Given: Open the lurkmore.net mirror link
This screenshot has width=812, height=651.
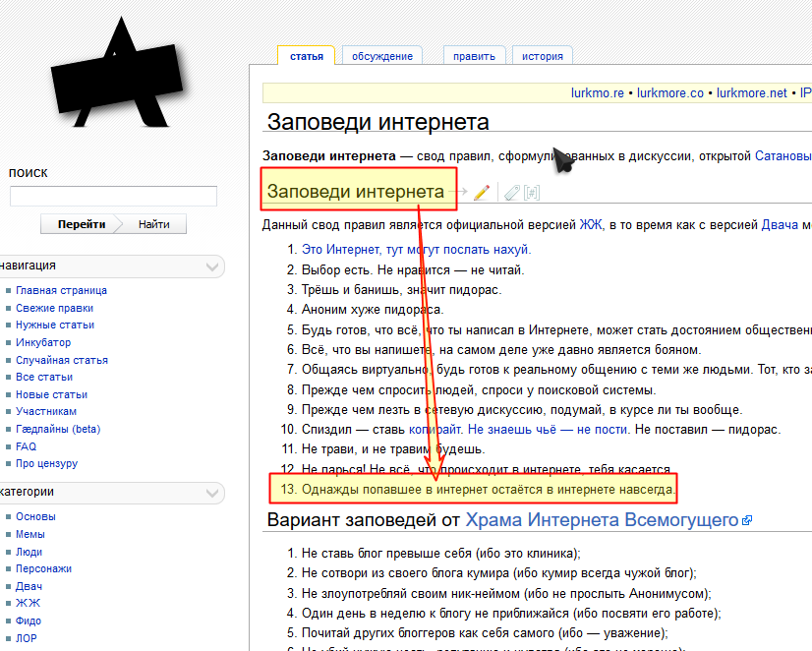Looking at the screenshot, I should point(751,93).
